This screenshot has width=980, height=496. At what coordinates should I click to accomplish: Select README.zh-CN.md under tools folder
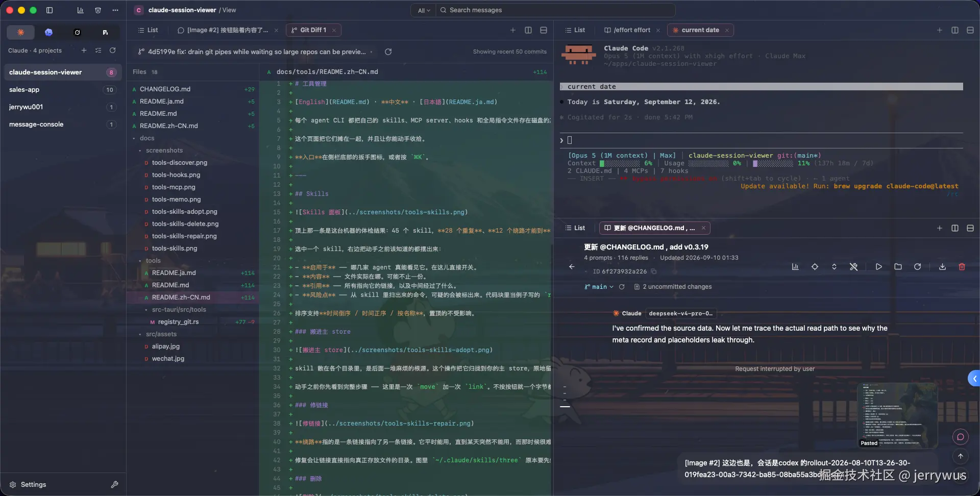pos(193,297)
